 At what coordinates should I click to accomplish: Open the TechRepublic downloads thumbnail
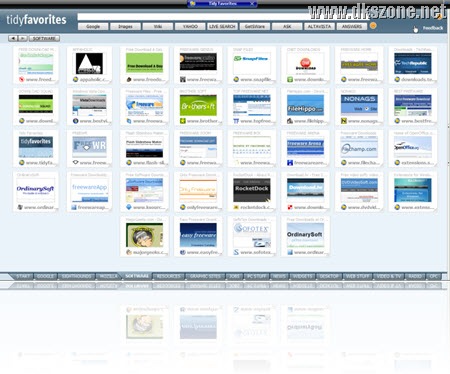point(413,64)
